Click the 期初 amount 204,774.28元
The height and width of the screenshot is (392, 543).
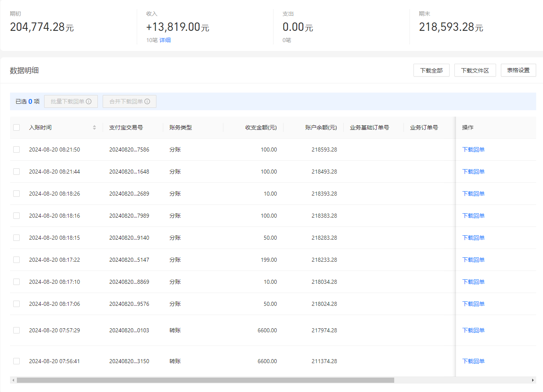(42, 27)
